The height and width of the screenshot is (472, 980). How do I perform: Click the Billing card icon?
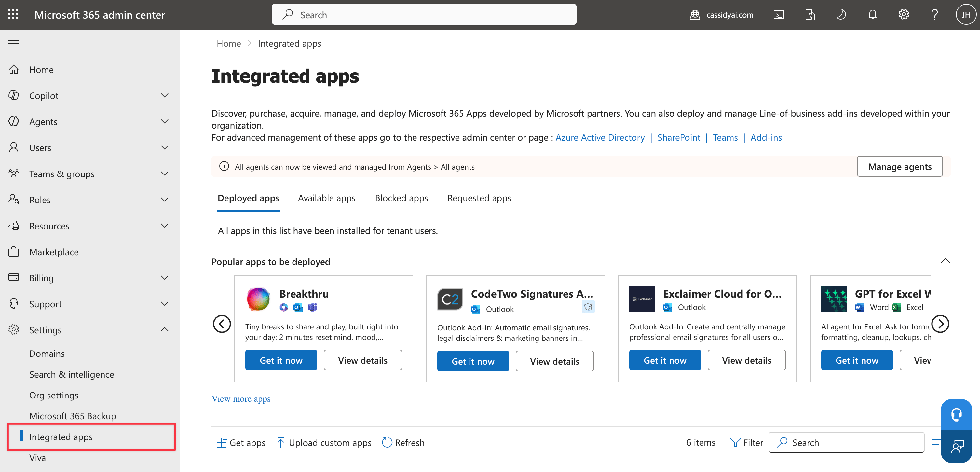(14, 277)
